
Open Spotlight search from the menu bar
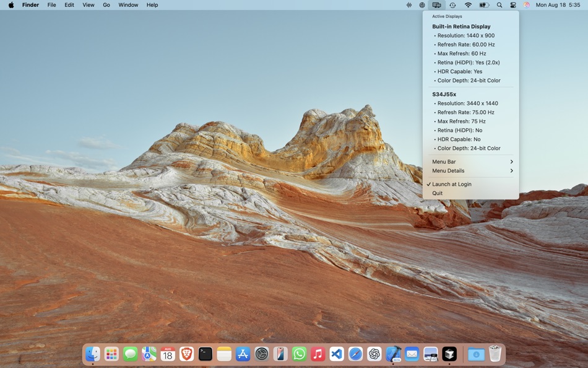pyautogui.click(x=499, y=5)
